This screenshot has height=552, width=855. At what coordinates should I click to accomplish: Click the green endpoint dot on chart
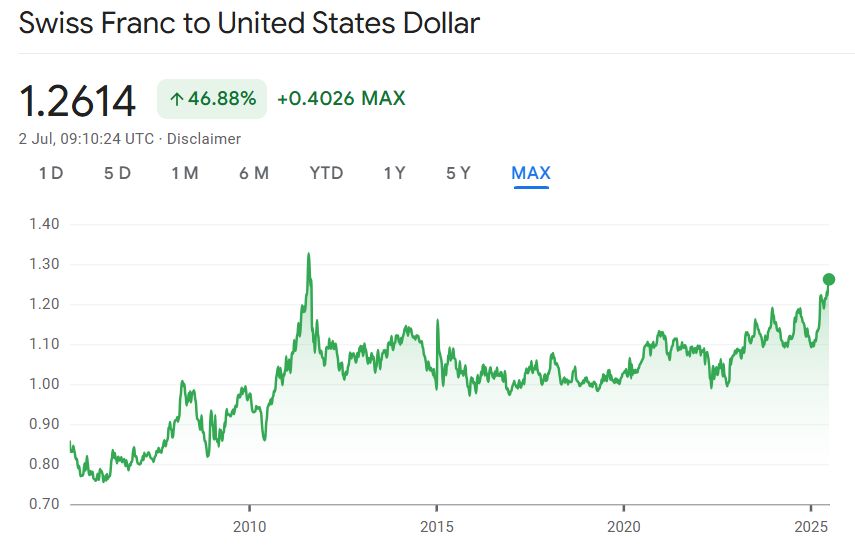(x=829, y=279)
